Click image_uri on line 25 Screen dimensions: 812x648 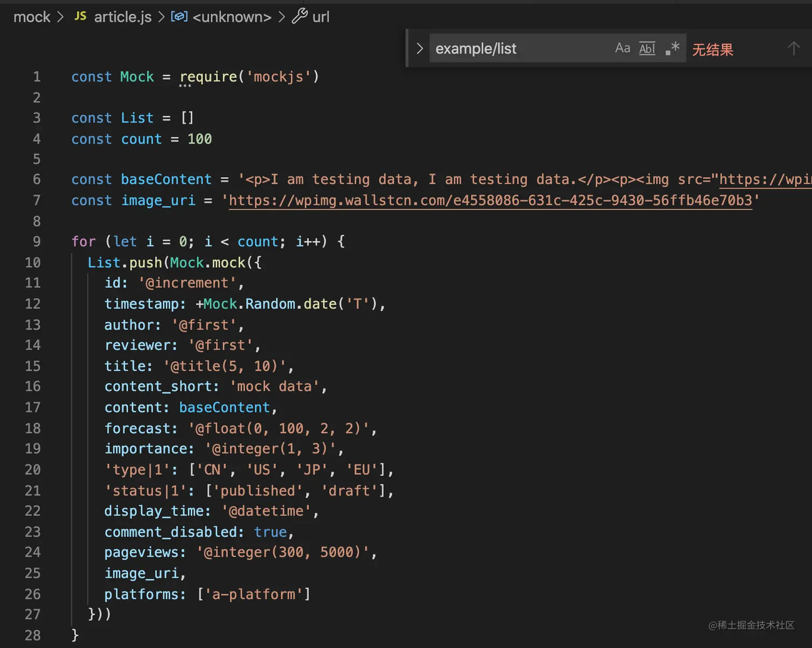[141, 573]
